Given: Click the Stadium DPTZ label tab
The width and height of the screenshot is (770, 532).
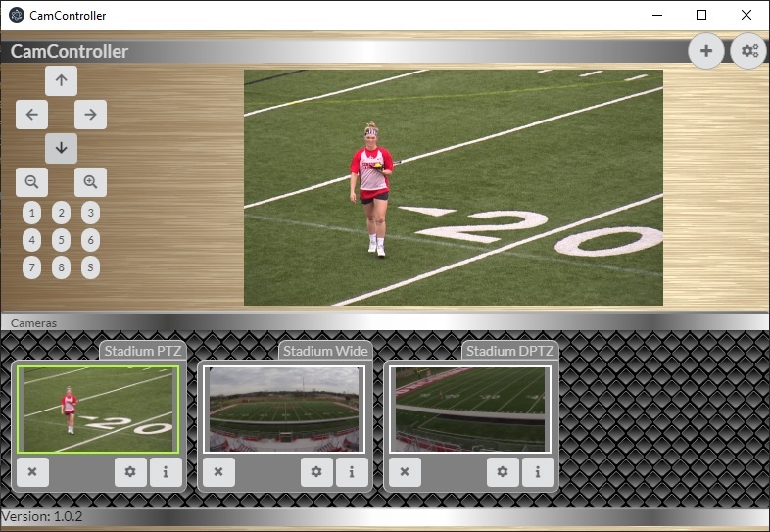Looking at the screenshot, I should coord(509,351).
